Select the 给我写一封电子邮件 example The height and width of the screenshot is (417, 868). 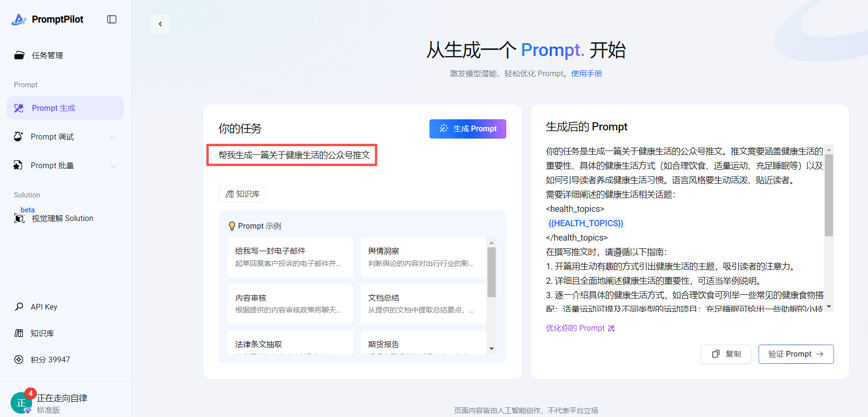pos(291,257)
